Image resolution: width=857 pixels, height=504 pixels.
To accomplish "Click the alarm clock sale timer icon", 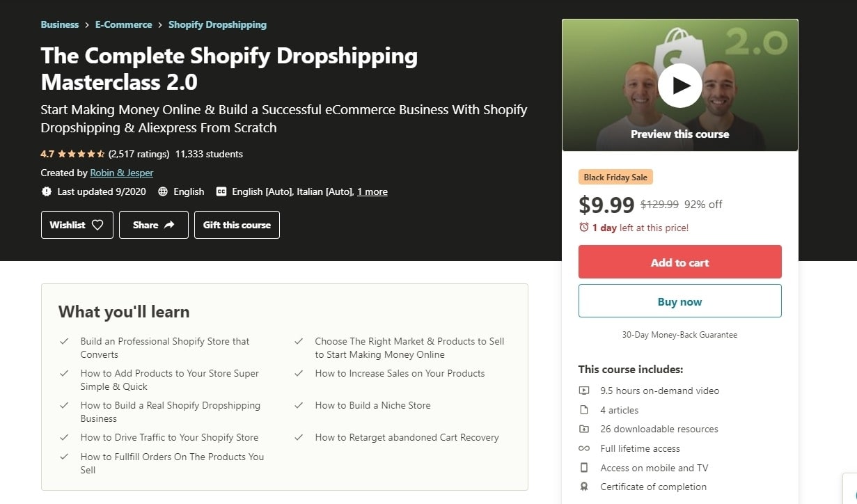I will tap(583, 228).
